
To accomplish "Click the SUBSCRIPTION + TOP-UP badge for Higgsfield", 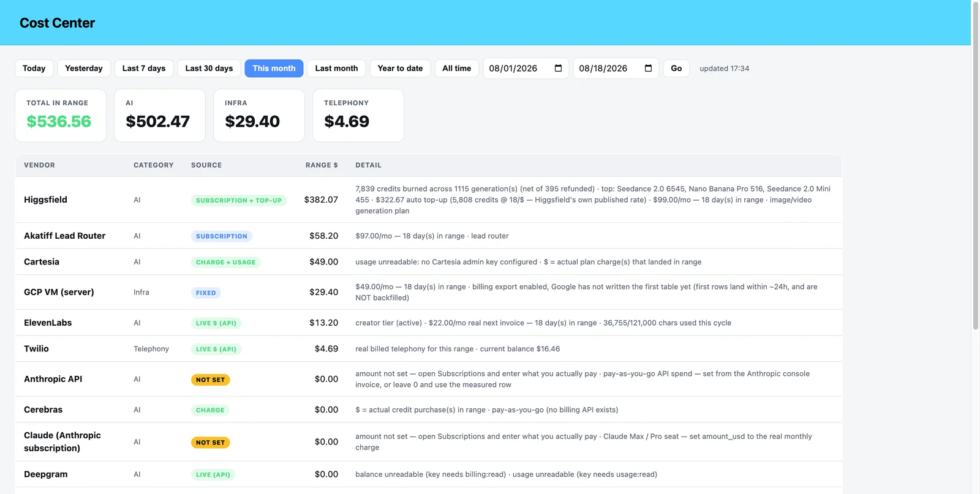I will tap(239, 200).
